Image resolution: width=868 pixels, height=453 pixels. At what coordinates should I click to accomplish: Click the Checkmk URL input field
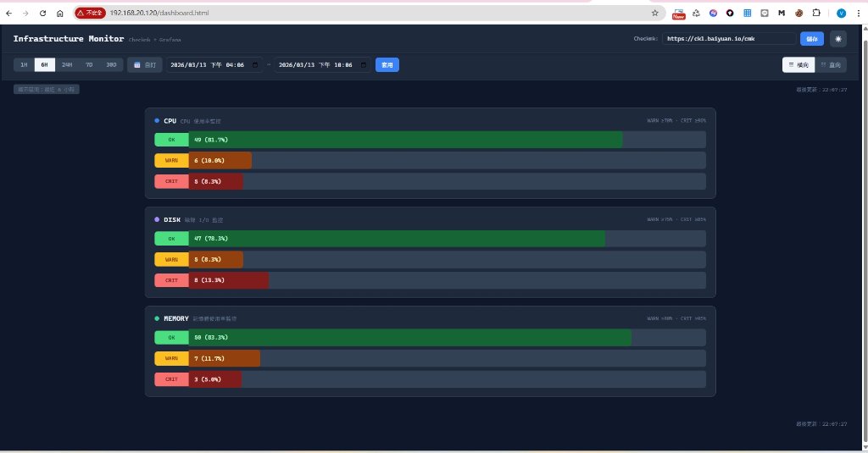click(728, 39)
